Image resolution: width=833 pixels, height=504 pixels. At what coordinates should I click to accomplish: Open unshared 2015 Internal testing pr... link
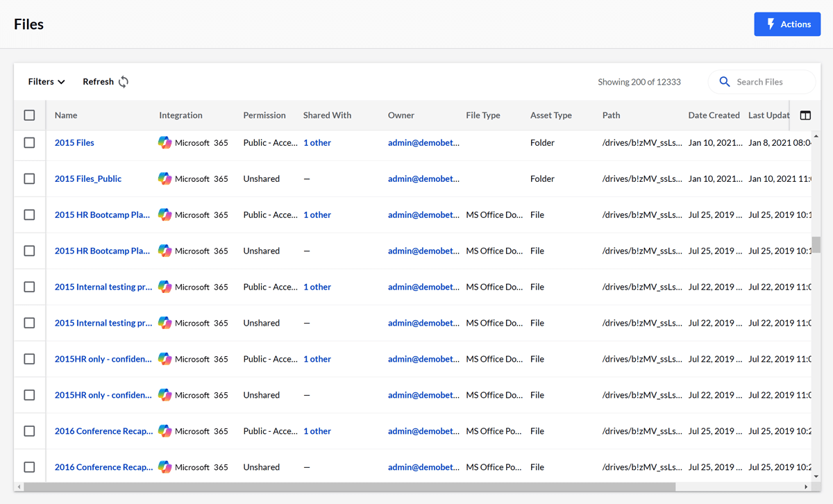point(103,323)
